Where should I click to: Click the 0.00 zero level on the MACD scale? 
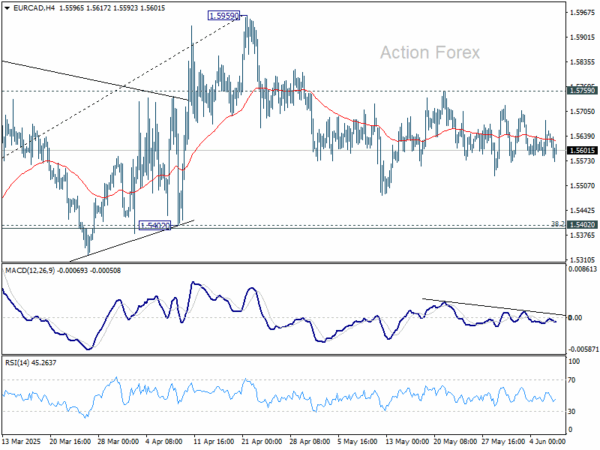click(576, 318)
